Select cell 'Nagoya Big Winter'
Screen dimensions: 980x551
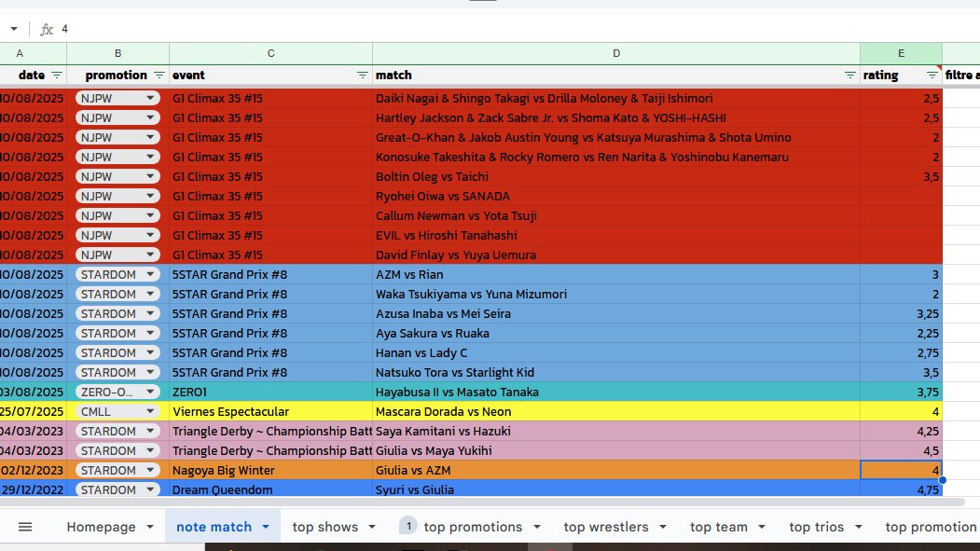270,470
